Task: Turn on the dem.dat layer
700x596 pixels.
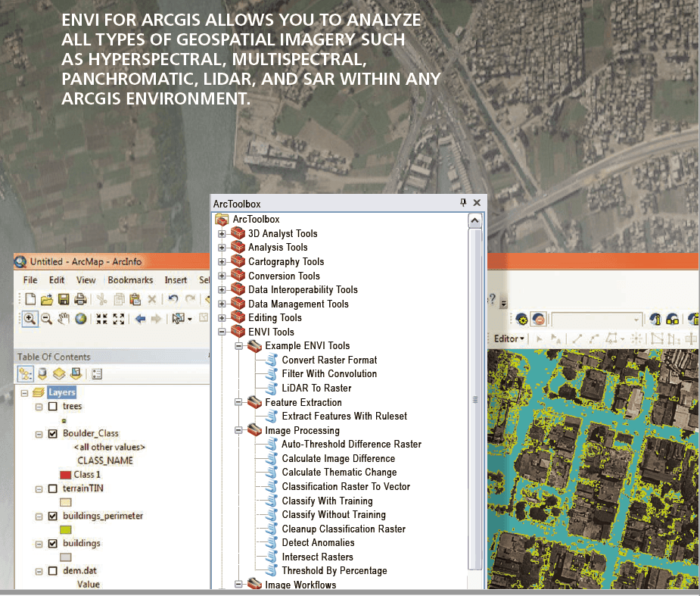Action: coord(53,571)
